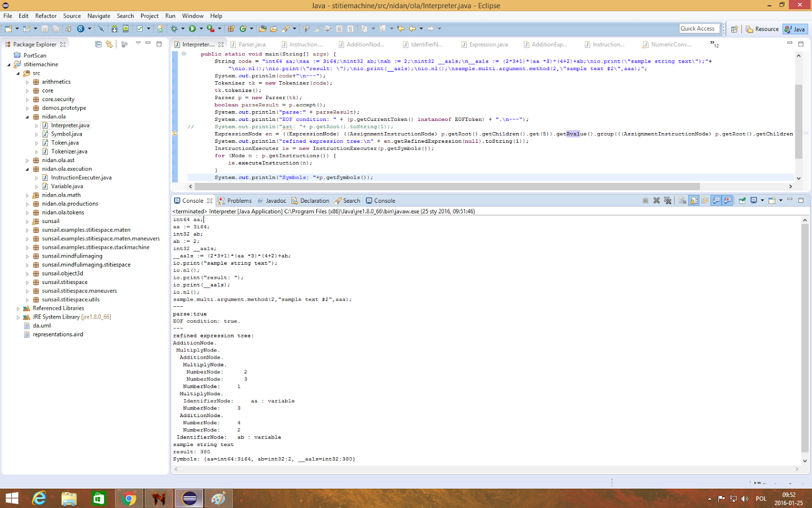Open Google Chrome from the taskbar

[129, 498]
